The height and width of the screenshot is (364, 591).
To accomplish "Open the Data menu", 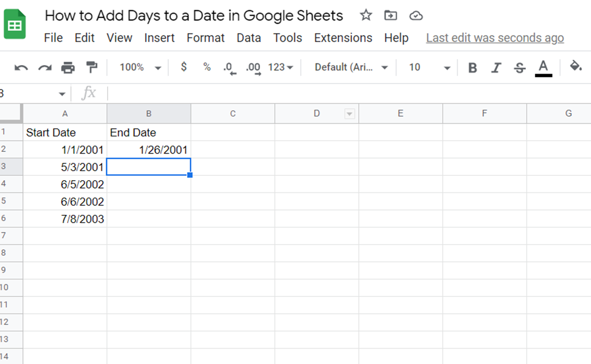I will [x=249, y=38].
